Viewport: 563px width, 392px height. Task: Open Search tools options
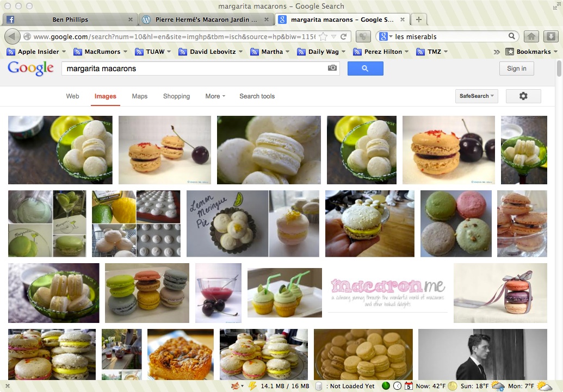(257, 96)
